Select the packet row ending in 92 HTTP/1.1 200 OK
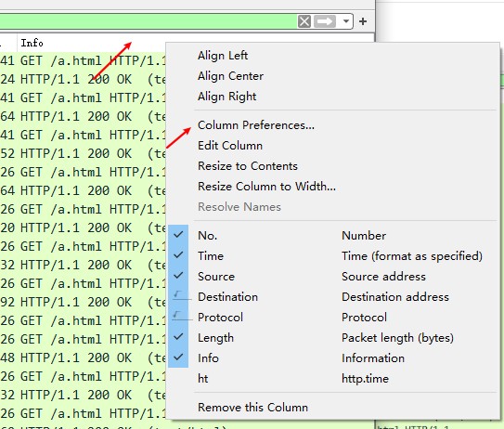 pos(83,302)
